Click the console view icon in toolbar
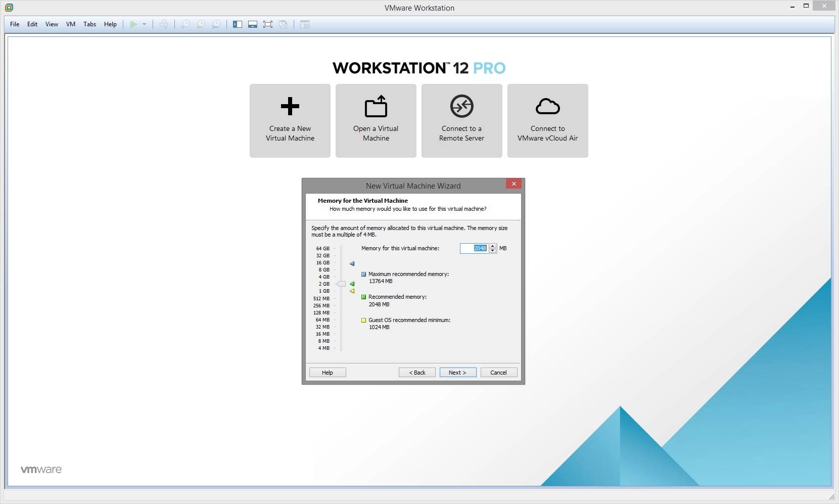Viewport: 839px width, 504px height. [305, 24]
